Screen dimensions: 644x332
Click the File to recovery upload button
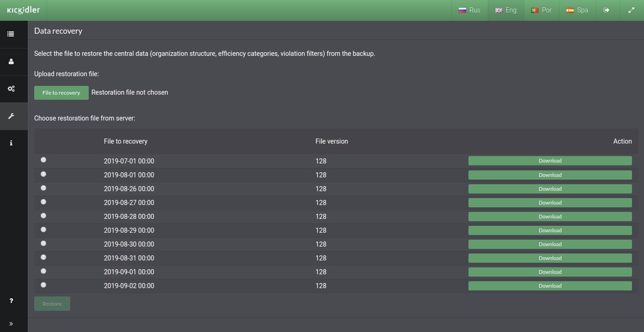tap(61, 92)
